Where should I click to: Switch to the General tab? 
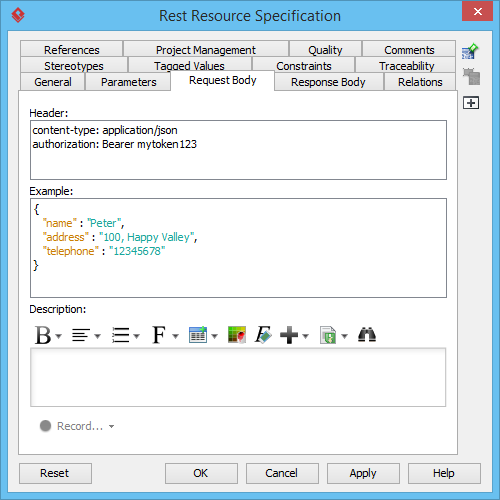tap(53, 82)
